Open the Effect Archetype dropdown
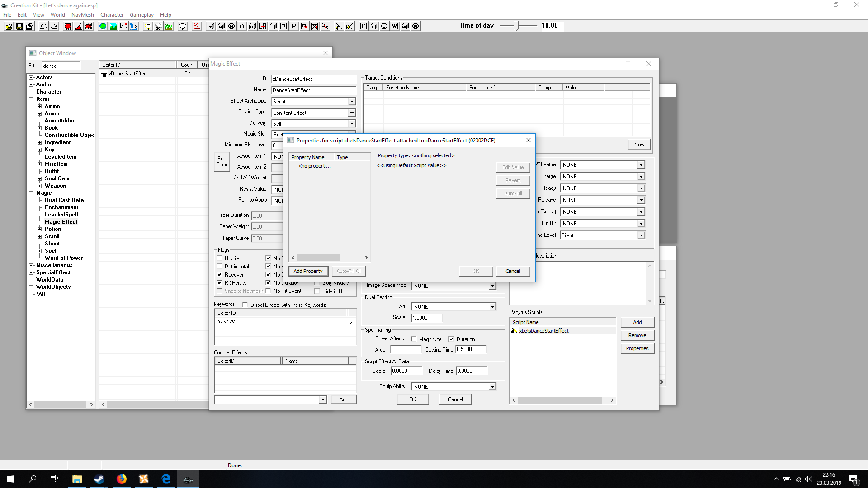This screenshot has height=488, width=868. pyautogui.click(x=351, y=102)
